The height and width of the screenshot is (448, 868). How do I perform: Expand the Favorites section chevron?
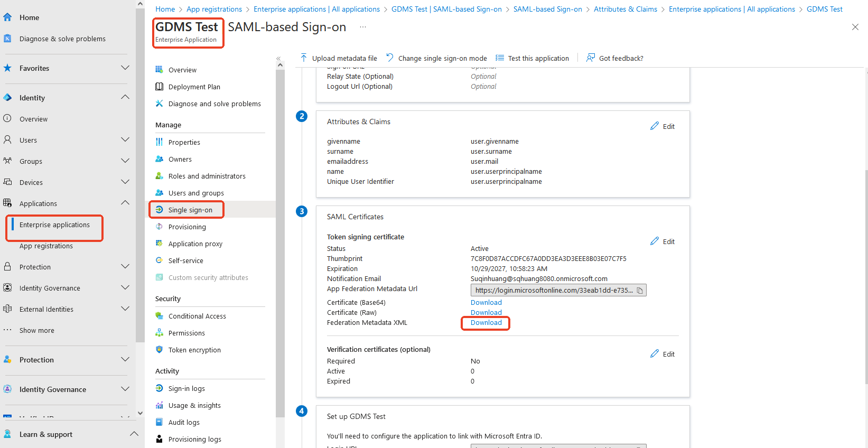click(125, 68)
